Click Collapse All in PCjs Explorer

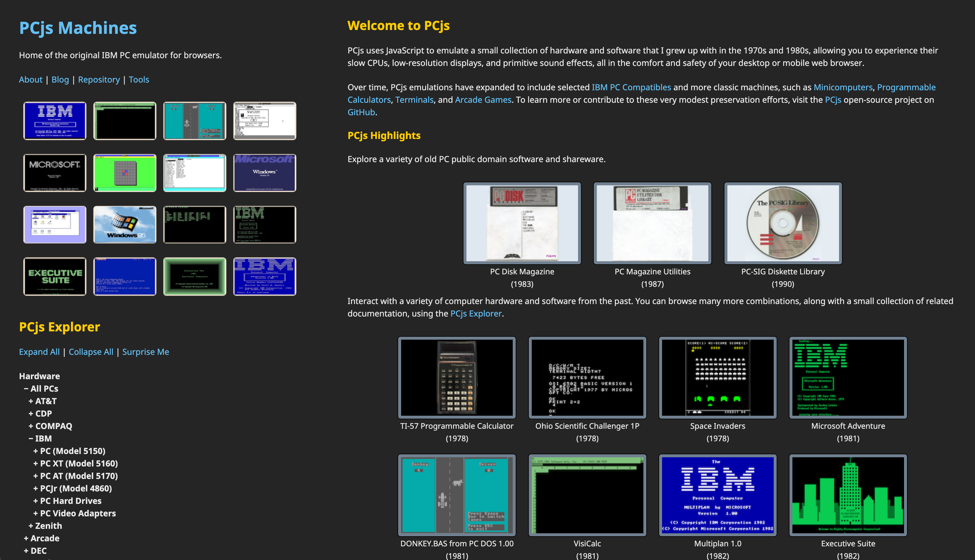tap(91, 352)
